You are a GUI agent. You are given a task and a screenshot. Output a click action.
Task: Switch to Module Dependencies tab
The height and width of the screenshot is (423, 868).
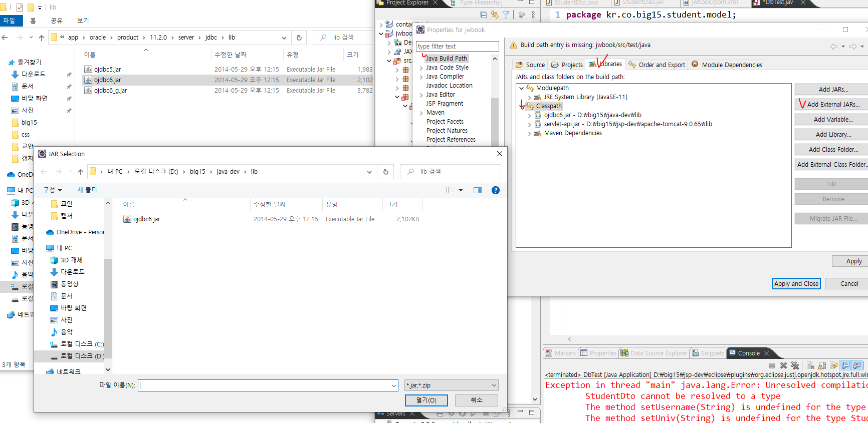point(727,65)
